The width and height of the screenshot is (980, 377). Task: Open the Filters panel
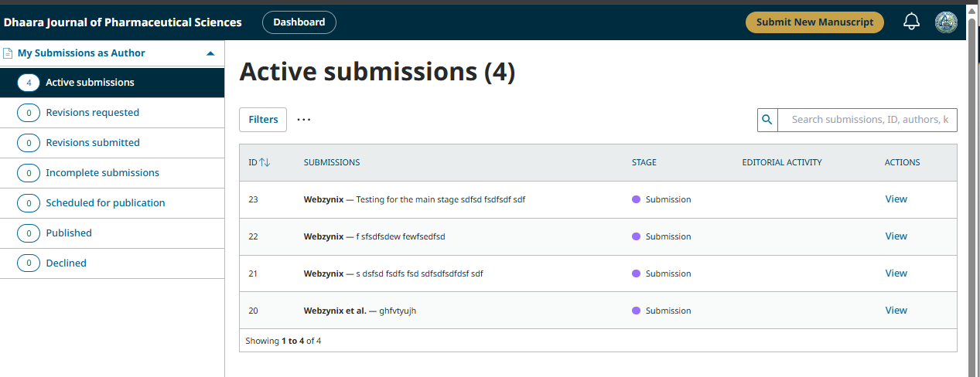pos(263,120)
